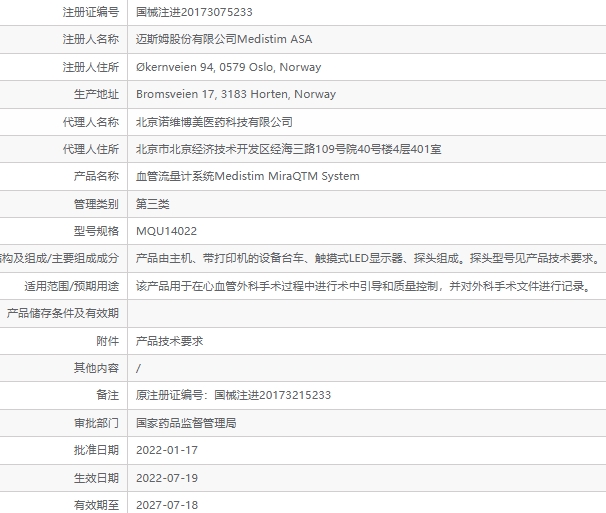Image resolution: width=606 pixels, height=513 pixels.
Task: Click the 第三类 management category value
Action: pos(153,204)
